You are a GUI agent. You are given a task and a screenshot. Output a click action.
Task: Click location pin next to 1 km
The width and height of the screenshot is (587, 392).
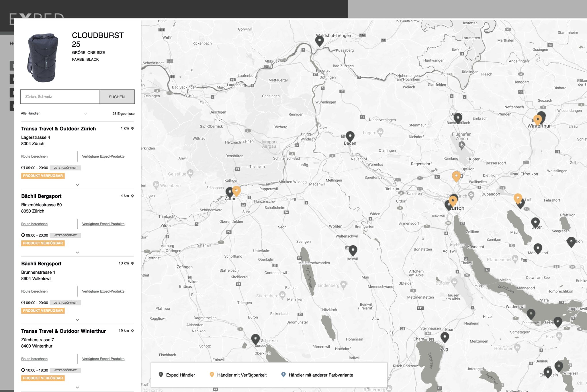coord(132,128)
